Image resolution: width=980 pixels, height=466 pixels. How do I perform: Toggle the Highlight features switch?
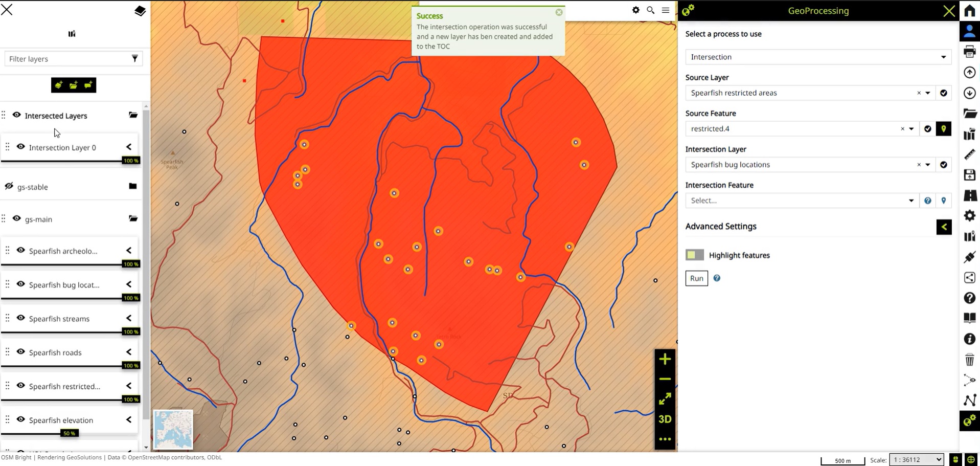click(x=694, y=255)
